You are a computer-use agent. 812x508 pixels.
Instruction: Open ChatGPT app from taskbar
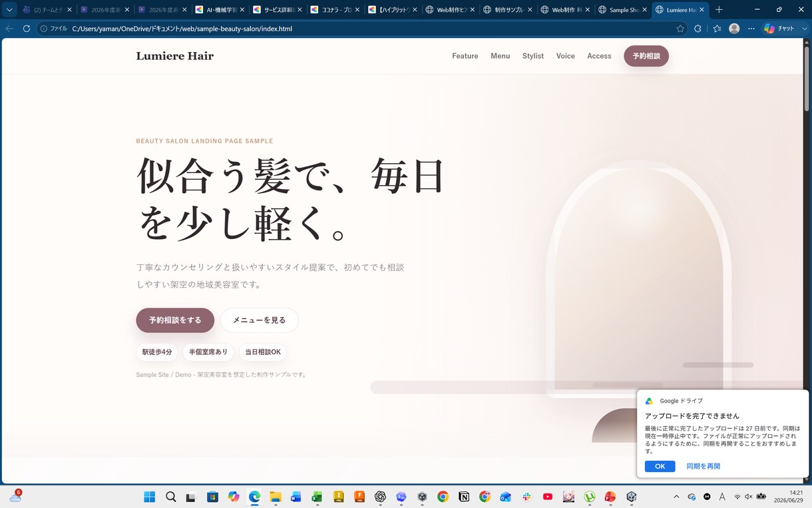380,497
